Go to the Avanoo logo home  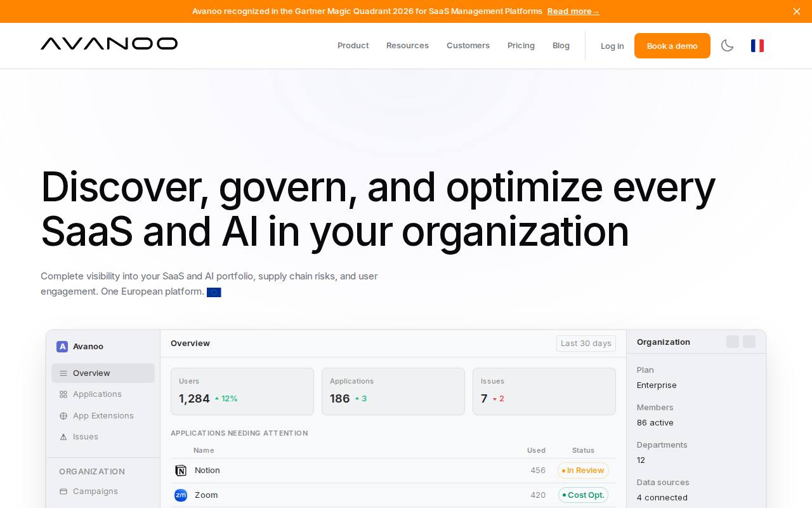tap(109, 44)
